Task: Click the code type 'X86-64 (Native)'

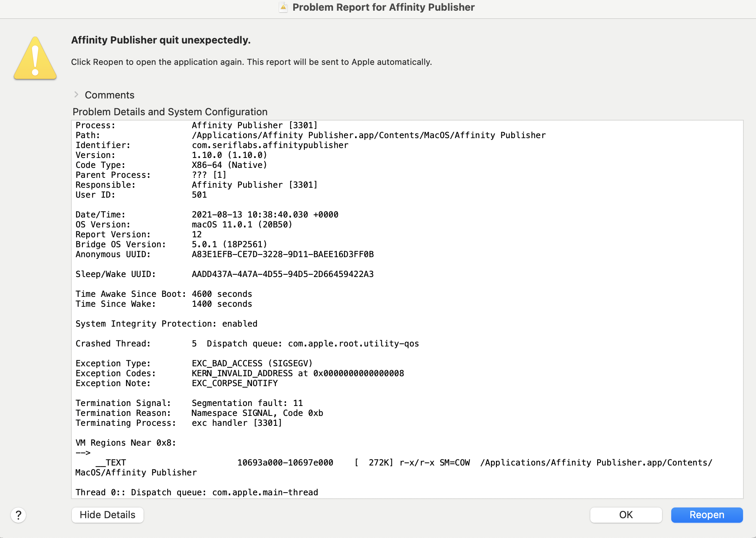Action: [x=229, y=165]
